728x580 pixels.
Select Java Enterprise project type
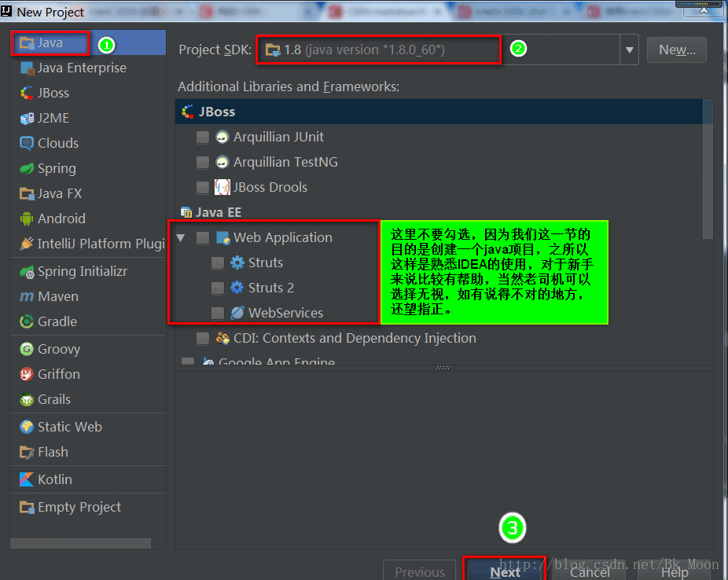pos(82,68)
